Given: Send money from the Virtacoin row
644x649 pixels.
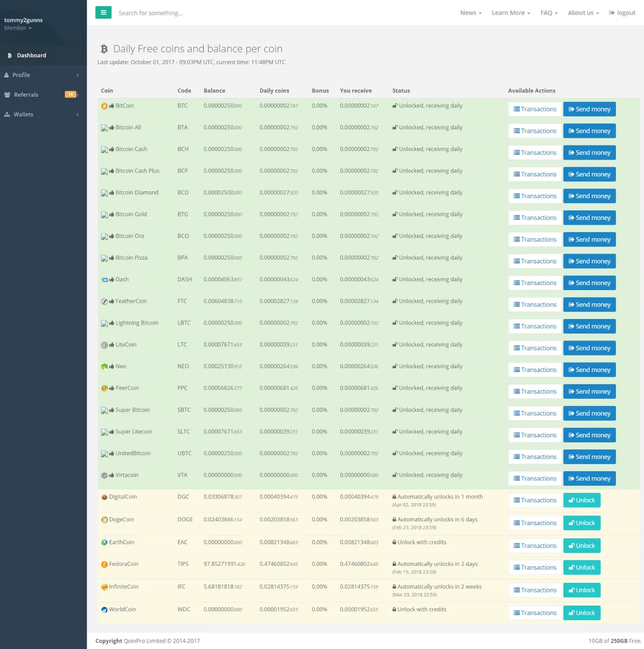Looking at the screenshot, I should pyautogui.click(x=589, y=479).
